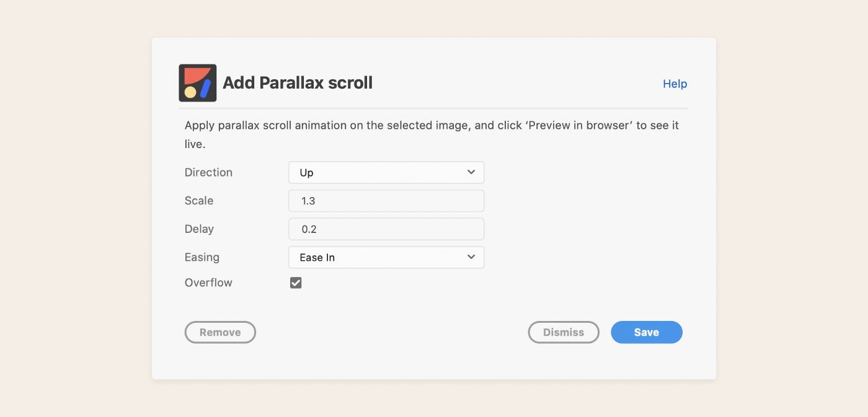Save the parallax scroll settings

(x=646, y=332)
